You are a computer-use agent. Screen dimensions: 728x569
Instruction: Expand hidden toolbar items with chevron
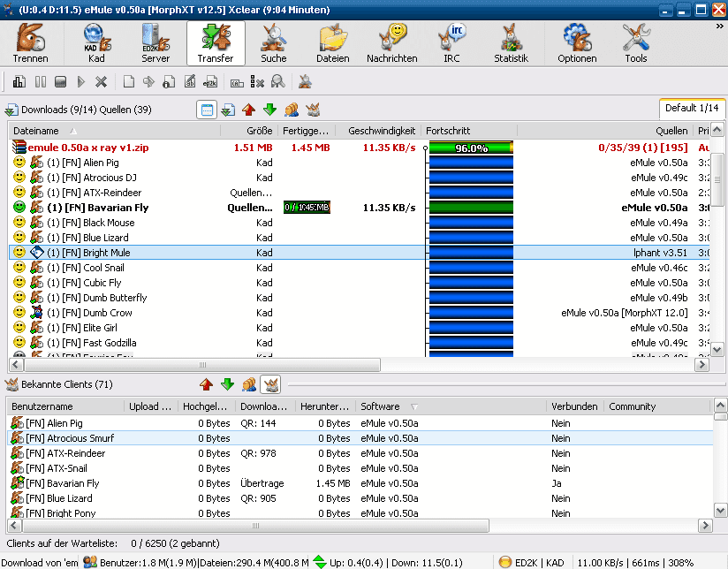[720, 27]
